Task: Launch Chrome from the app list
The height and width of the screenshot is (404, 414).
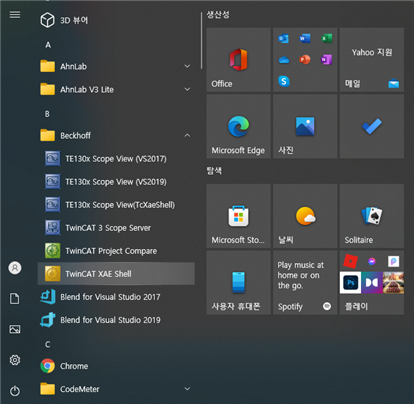Action: coord(116,366)
